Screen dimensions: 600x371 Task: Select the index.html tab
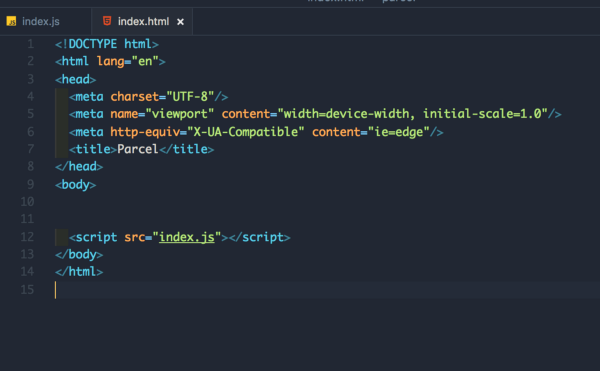[x=142, y=21]
